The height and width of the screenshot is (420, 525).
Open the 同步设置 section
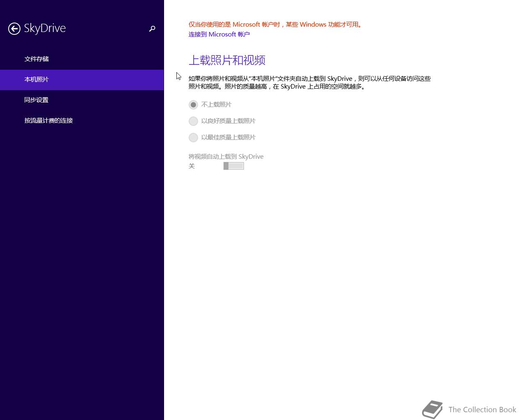[82, 100]
